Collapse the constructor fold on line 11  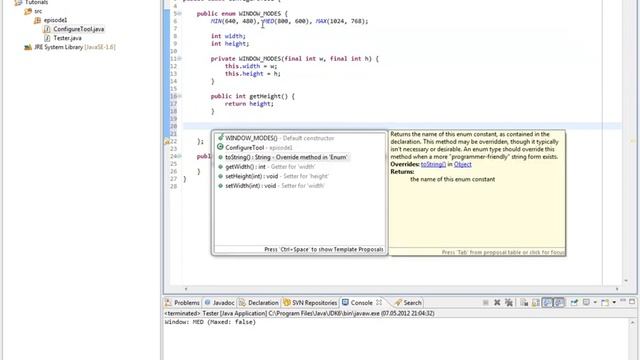coord(180,58)
